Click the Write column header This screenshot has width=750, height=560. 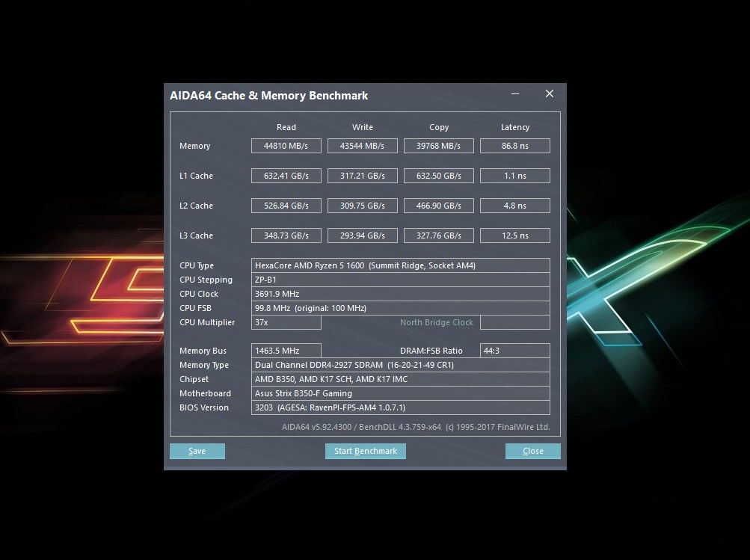pyautogui.click(x=362, y=127)
